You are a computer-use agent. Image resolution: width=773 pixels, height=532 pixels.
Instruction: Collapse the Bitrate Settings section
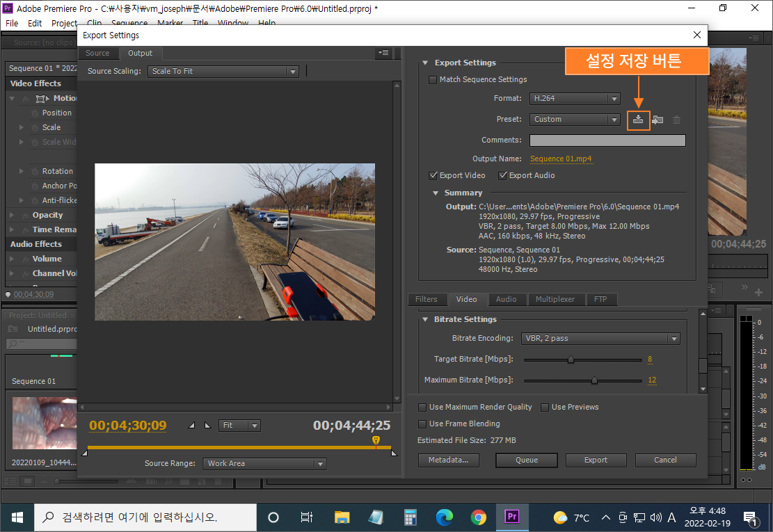coord(425,320)
